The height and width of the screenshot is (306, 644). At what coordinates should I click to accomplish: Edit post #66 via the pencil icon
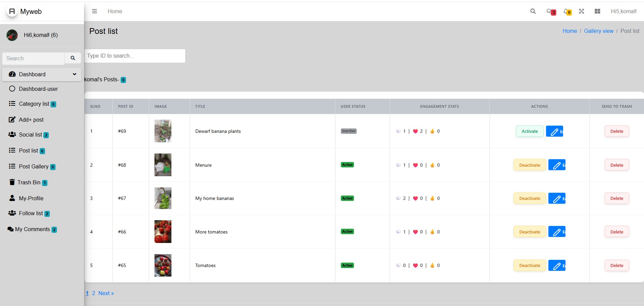557,232
